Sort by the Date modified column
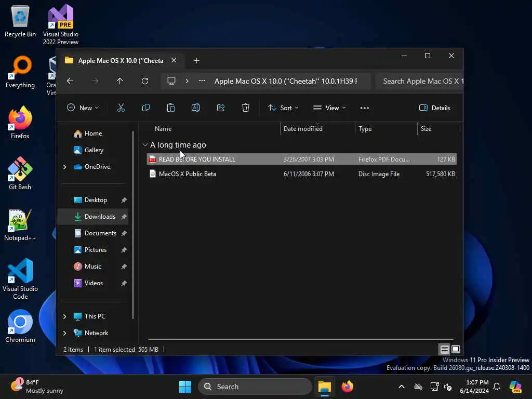The width and height of the screenshot is (532, 399). coord(317,129)
